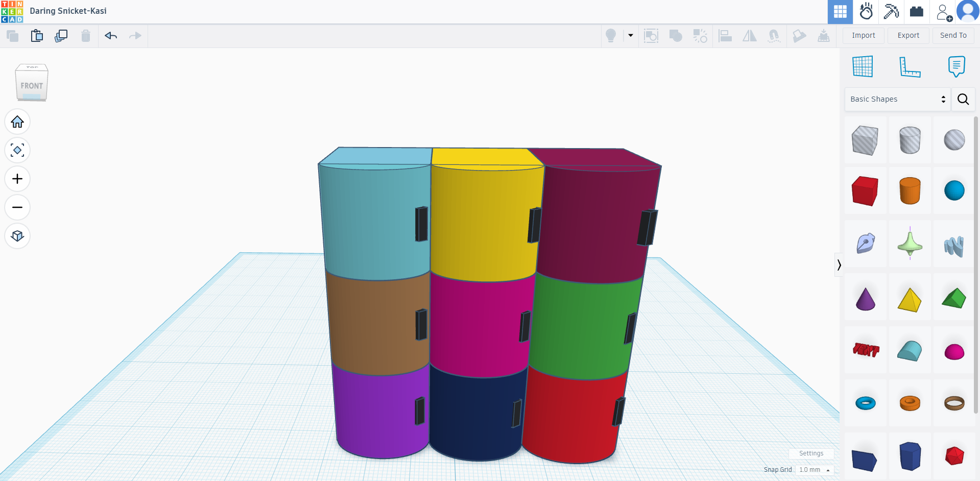Select the red Icosahedron shape

point(954,456)
